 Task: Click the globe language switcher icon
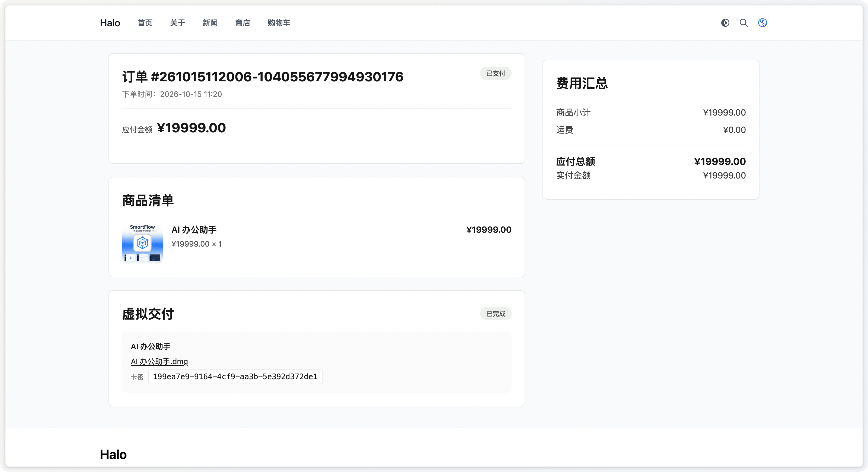tap(762, 23)
